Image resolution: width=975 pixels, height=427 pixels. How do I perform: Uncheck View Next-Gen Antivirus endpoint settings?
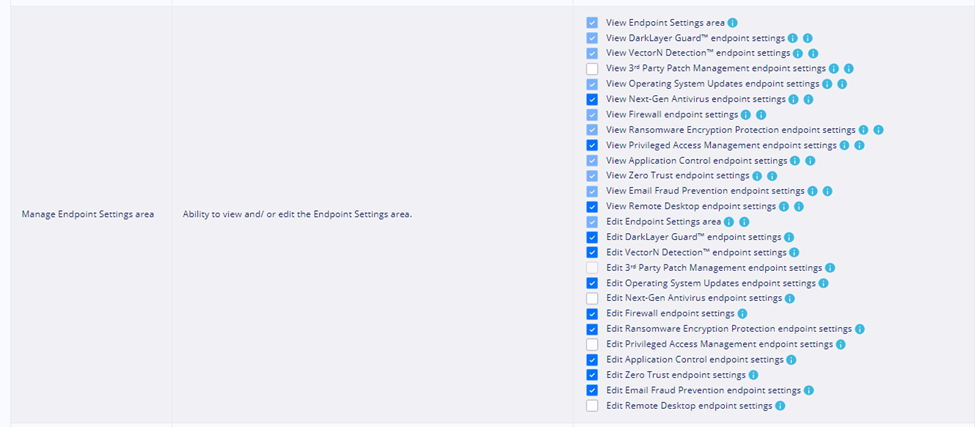pyautogui.click(x=592, y=99)
